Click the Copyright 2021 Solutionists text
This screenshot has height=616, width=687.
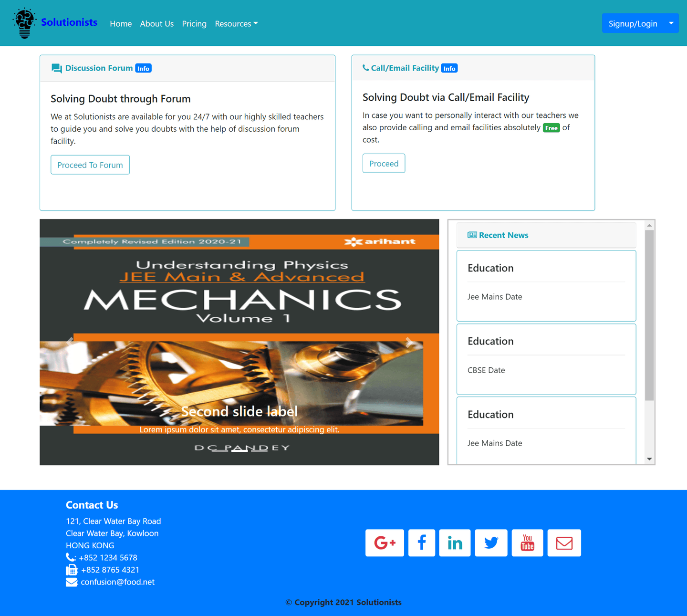[343, 602]
